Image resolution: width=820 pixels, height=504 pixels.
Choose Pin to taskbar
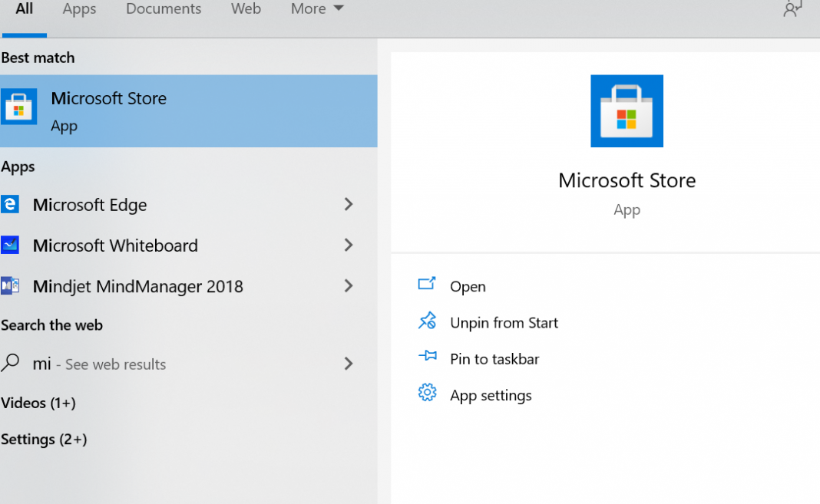494,359
